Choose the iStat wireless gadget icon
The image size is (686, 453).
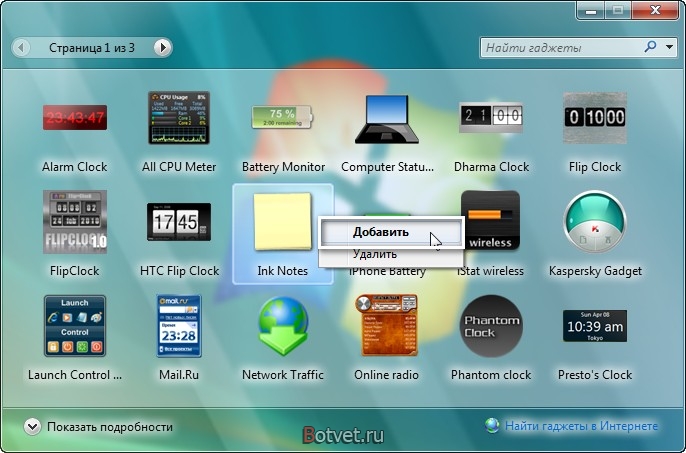tap(490, 220)
